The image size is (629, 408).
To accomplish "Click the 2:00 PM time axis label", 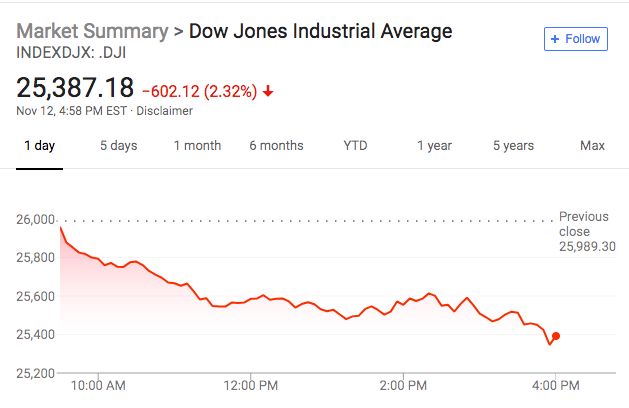I will tap(403, 386).
